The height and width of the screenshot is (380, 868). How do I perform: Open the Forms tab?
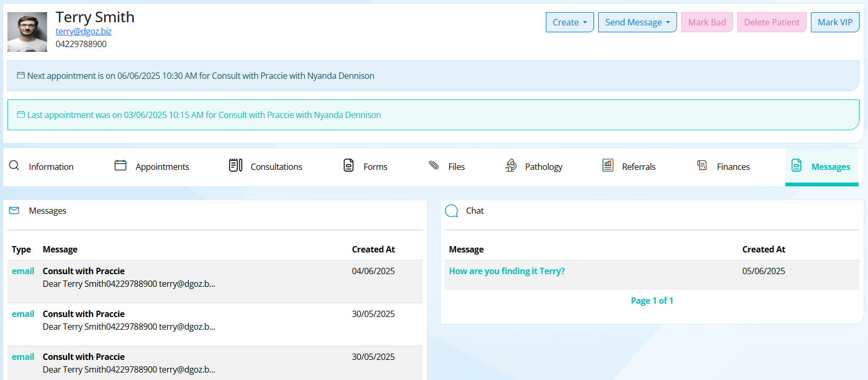[x=375, y=167]
